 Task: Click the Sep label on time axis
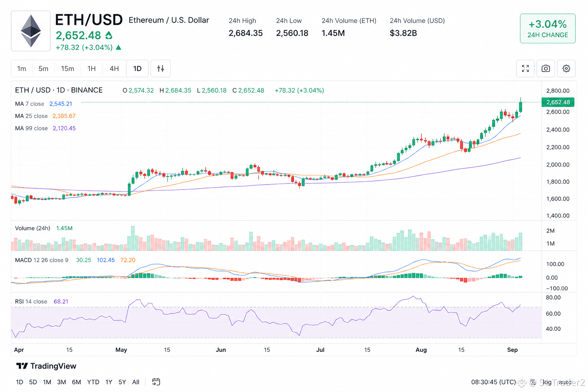[512, 350]
